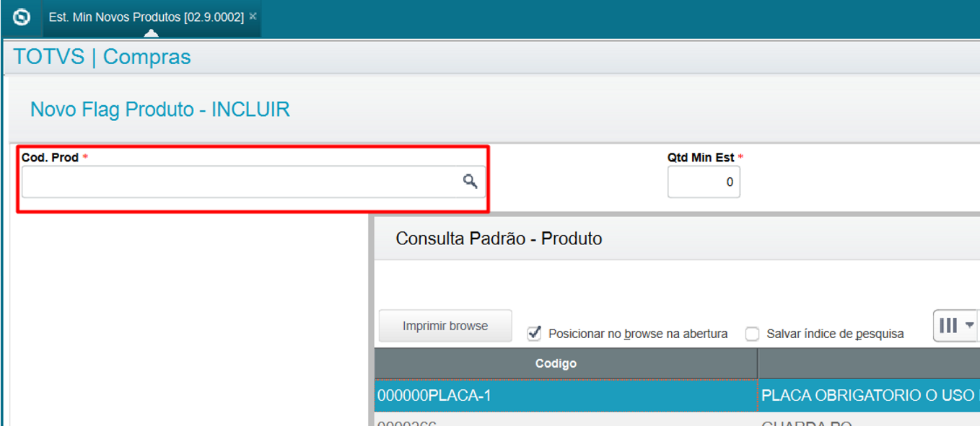This screenshot has height=426, width=980.
Task: Uncheck Posicionar no browse na abertura
Action: coord(535,333)
